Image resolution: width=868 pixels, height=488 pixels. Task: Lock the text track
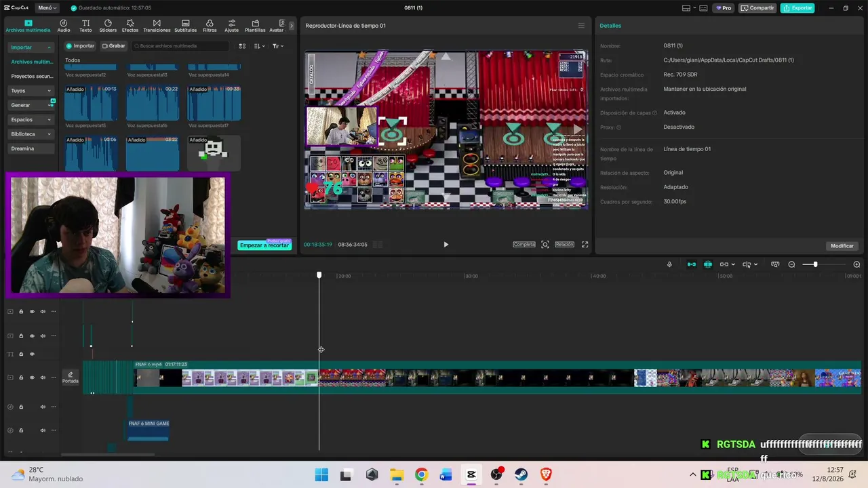21,354
